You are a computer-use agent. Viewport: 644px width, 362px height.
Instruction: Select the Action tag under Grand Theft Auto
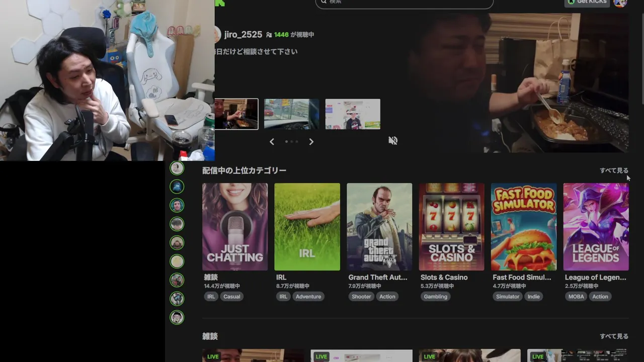tap(387, 297)
